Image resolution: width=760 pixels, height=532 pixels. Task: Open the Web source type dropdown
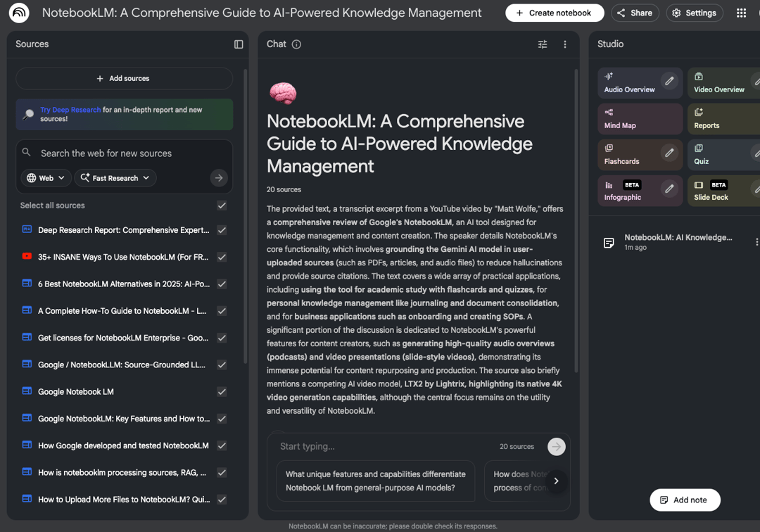[x=46, y=178]
